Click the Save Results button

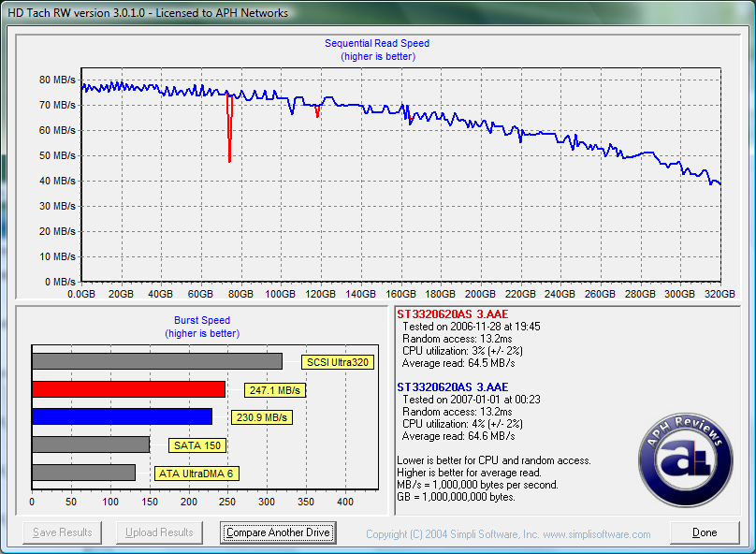pyautogui.click(x=63, y=532)
